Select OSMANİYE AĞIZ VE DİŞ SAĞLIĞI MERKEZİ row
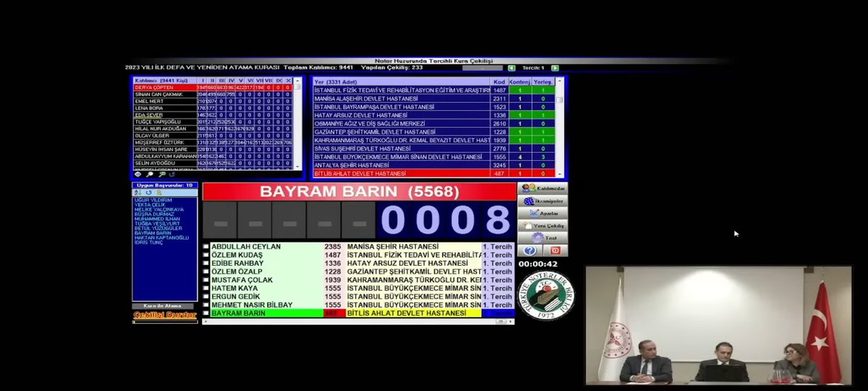This screenshot has width=868, height=391. coord(434,124)
